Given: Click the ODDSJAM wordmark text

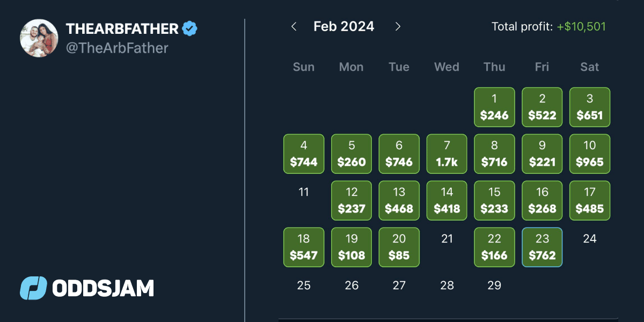Looking at the screenshot, I should [x=103, y=288].
